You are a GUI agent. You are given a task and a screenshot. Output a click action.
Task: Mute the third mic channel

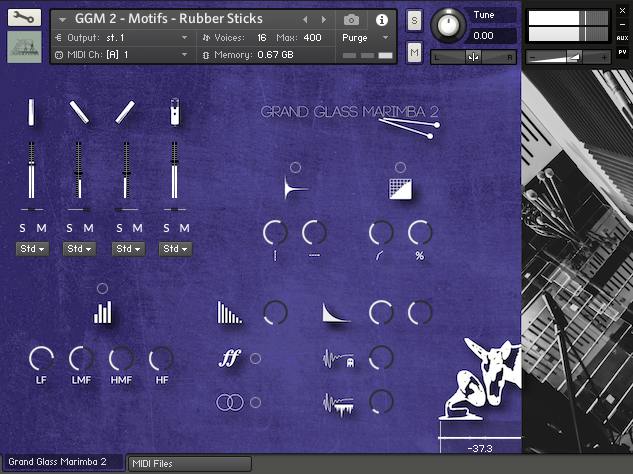(x=138, y=228)
